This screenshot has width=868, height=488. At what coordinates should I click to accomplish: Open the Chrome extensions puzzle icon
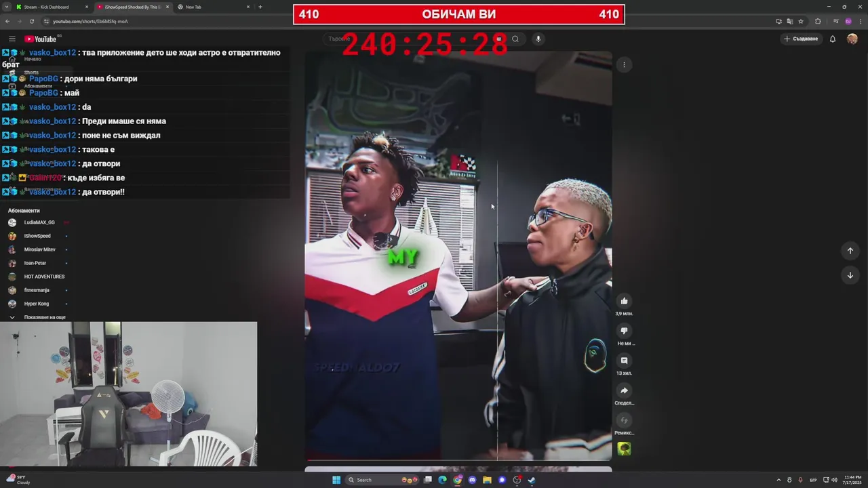coord(818,21)
